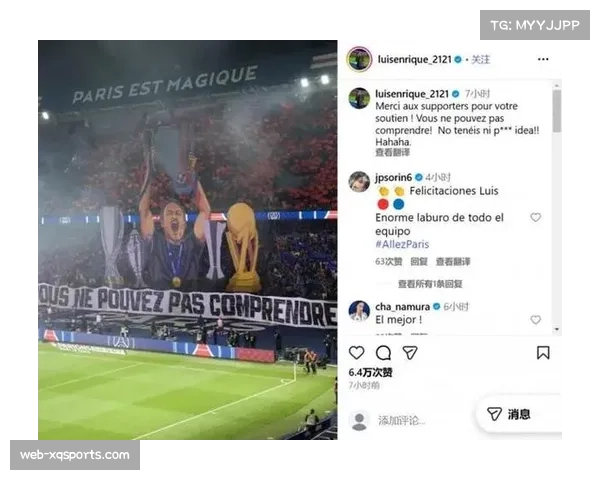Show caption translation under Hahaha

392,152
